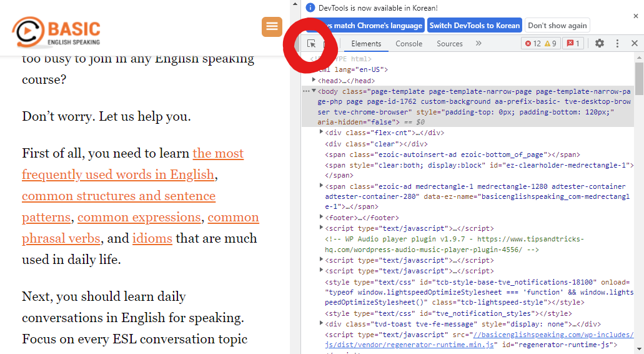Open 'common structures and sentence patterns' link
The image size is (644, 354).
pyautogui.click(x=119, y=206)
